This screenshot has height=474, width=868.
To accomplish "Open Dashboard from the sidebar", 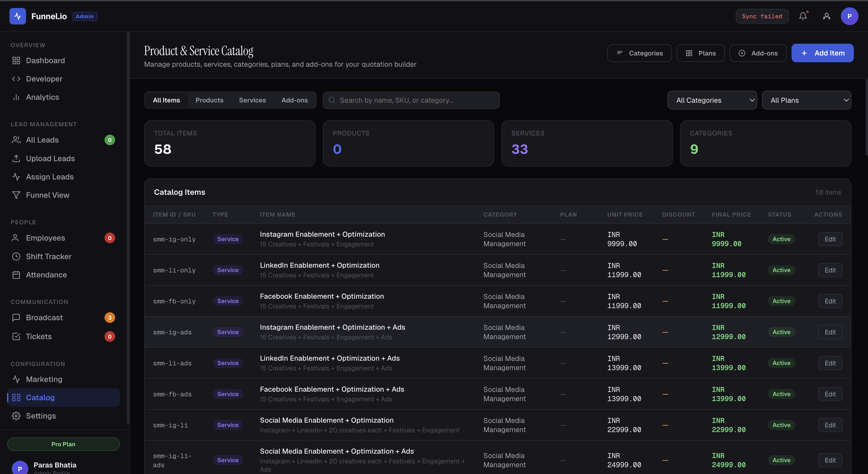I will tap(63, 60).
